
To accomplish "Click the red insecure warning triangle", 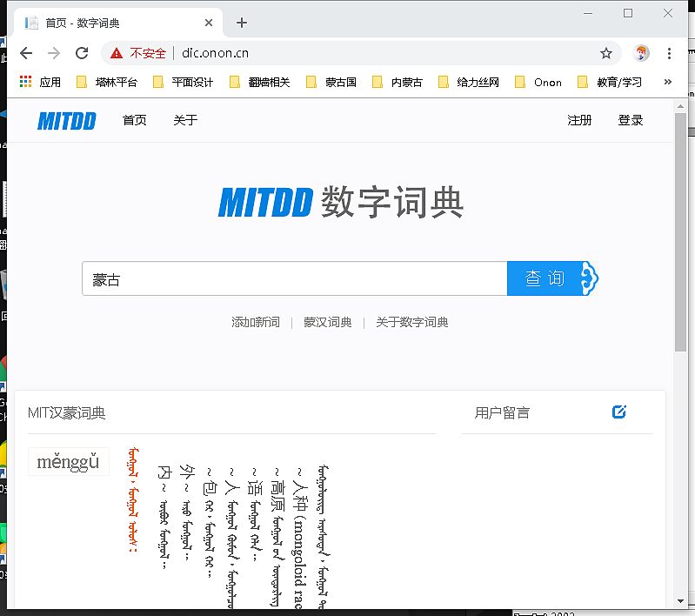I will click(117, 53).
